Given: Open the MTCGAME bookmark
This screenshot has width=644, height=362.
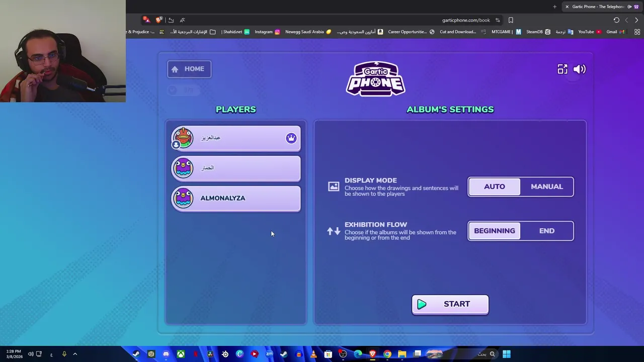Looking at the screenshot, I should (x=507, y=32).
